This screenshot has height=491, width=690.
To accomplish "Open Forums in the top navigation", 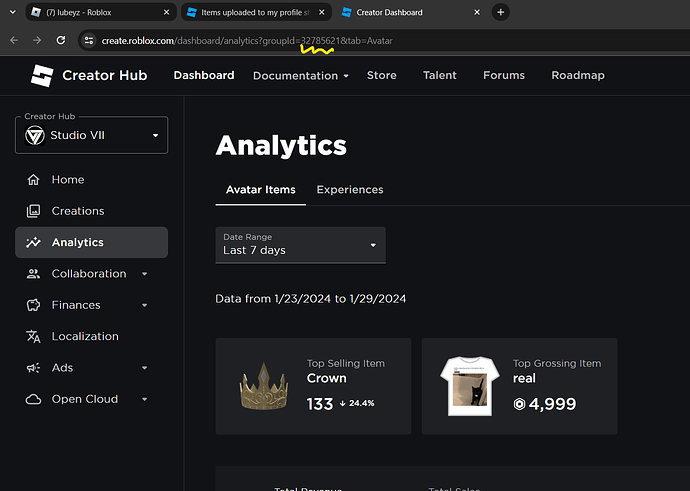I will tap(504, 75).
